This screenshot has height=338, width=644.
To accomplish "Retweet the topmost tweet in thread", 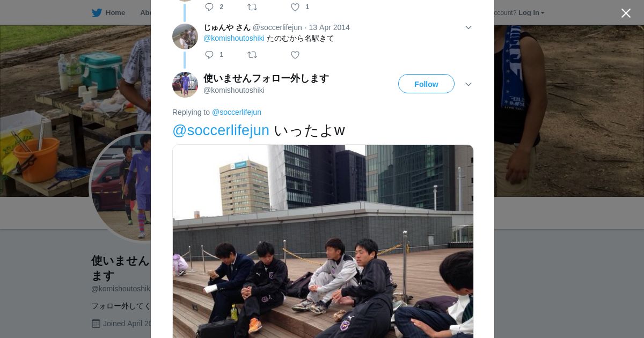I will pyautogui.click(x=252, y=7).
